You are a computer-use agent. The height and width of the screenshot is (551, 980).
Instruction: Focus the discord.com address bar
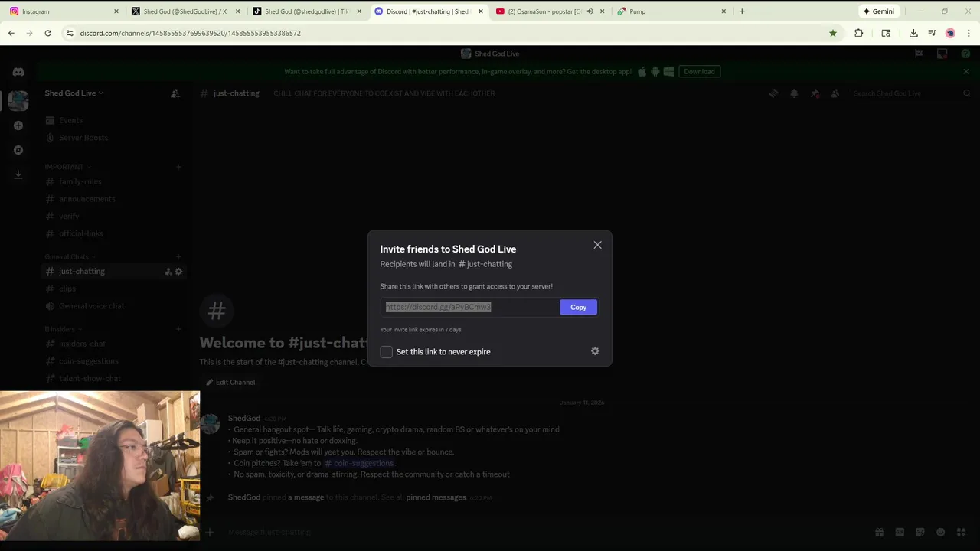pos(444,33)
